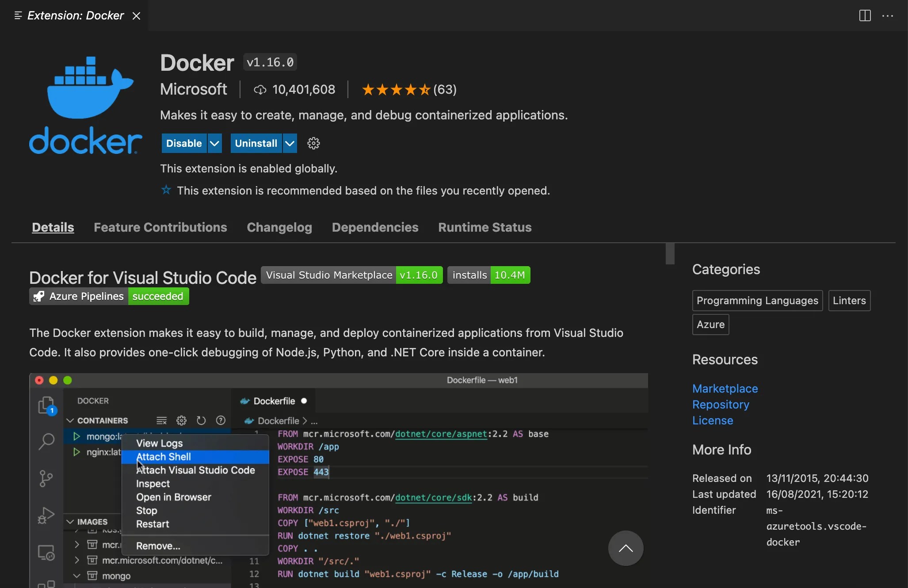Click the scroll-to-top arrow button

click(626, 548)
